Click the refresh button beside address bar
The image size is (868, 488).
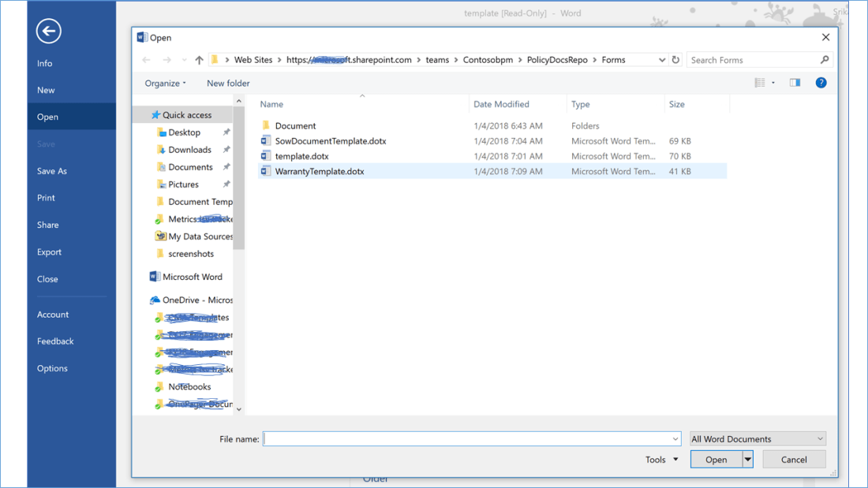pyautogui.click(x=675, y=60)
